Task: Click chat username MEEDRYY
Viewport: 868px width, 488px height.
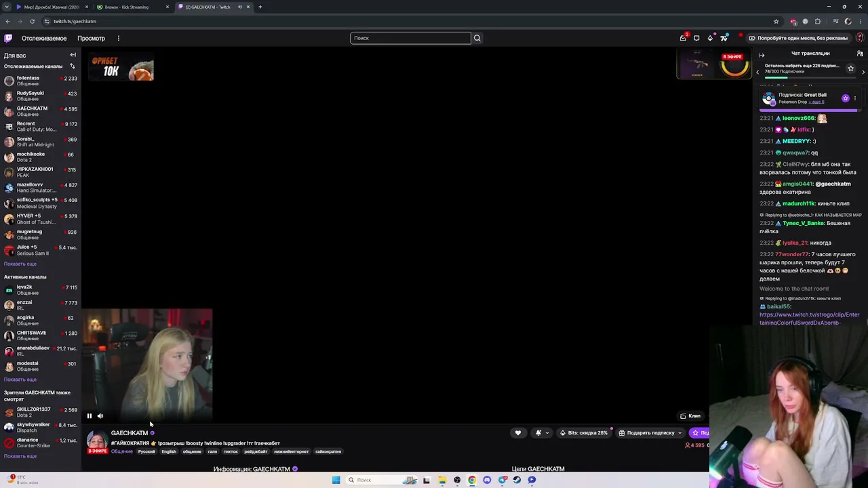Action: pyautogui.click(x=796, y=141)
